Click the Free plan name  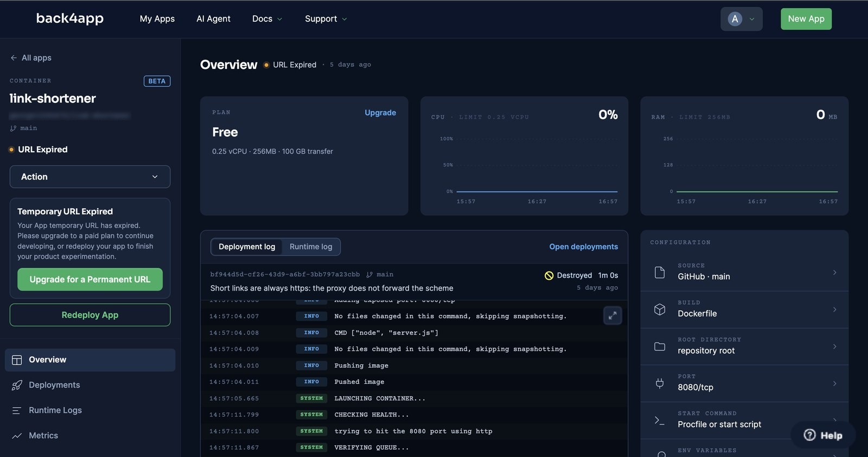click(225, 132)
